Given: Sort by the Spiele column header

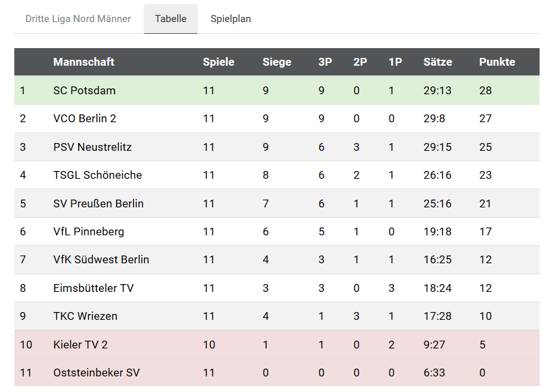Looking at the screenshot, I should (x=218, y=62).
